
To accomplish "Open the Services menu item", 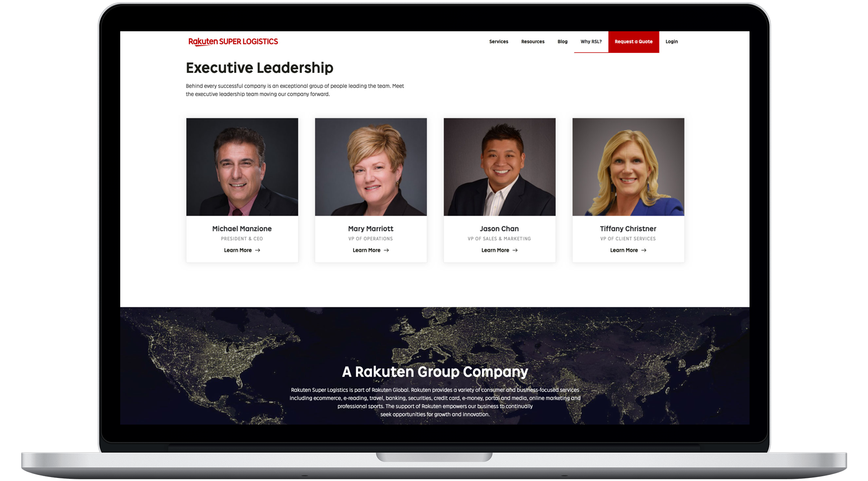I will 499,42.
